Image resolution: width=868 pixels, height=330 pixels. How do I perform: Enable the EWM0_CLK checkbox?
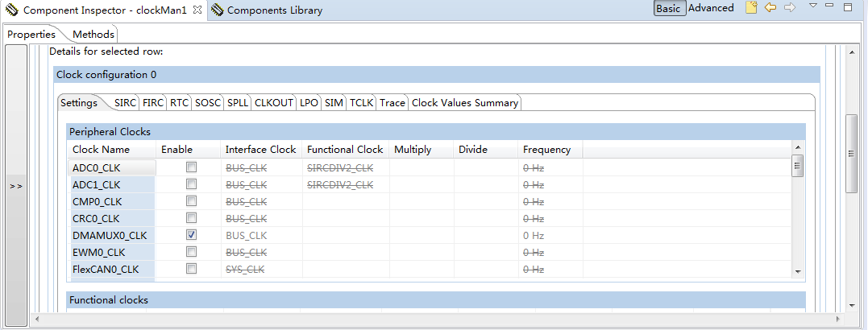[x=191, y=251]
